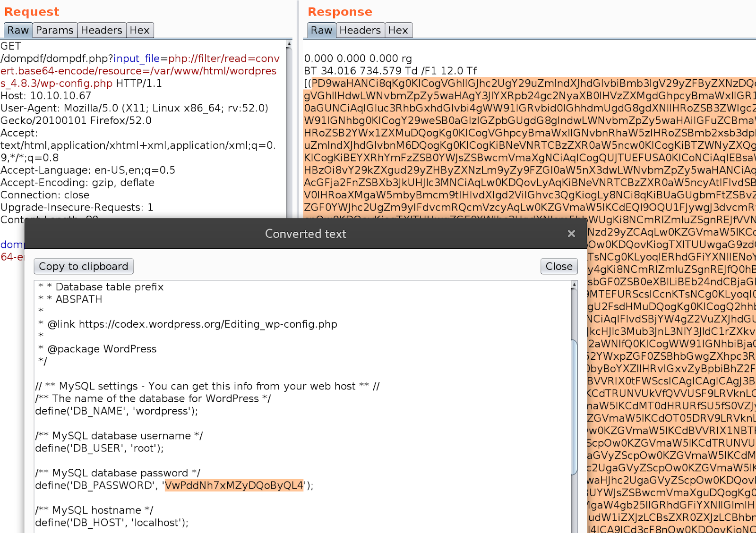Click the highlighted DB_PASSWORD value
756x533 pixels.
[x=234, y=485]
